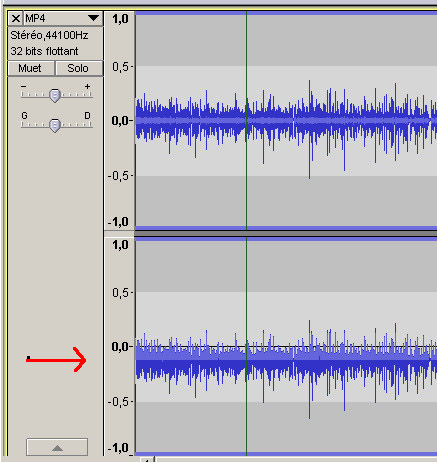Click the black dropdown arrow beside MP4
Viewport: 437px width, 462px height.
[94, 18]
